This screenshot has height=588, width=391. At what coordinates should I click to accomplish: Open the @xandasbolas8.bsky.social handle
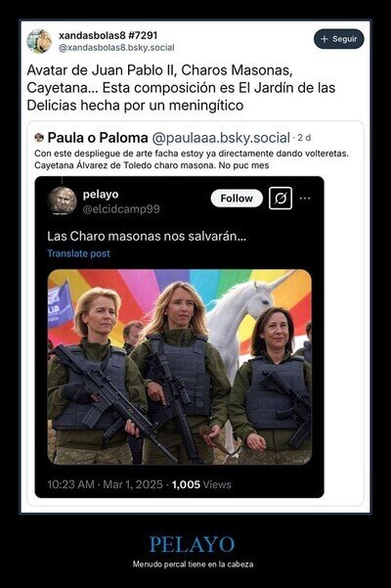[116, 48]
